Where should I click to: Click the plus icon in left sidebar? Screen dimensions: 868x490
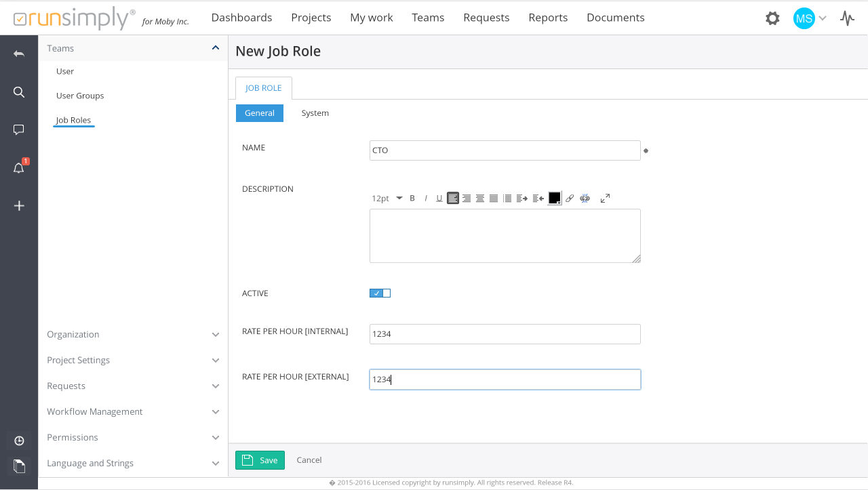pyautogui.click(x=19, y=206)
